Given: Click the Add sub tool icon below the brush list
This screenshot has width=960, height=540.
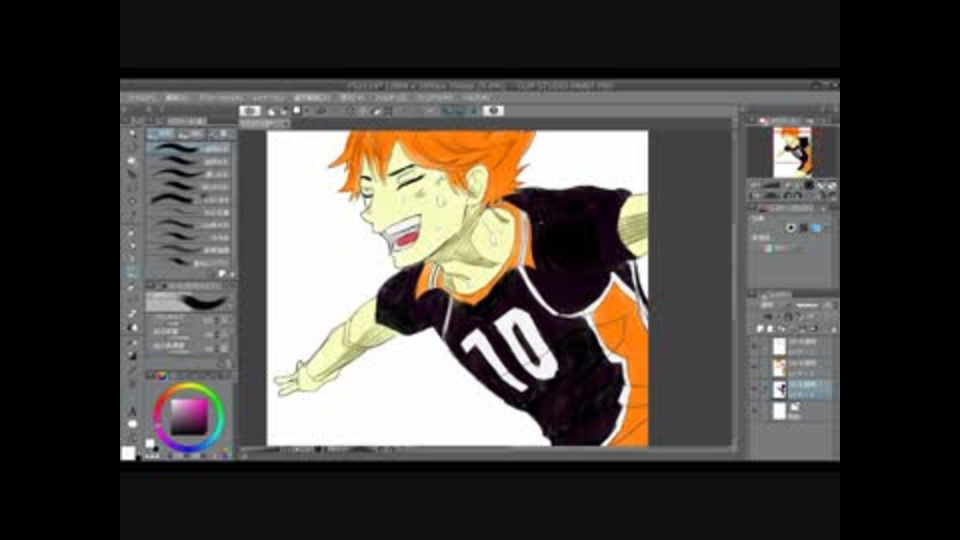Looking at the screenshot, I should tap(222, 274).
